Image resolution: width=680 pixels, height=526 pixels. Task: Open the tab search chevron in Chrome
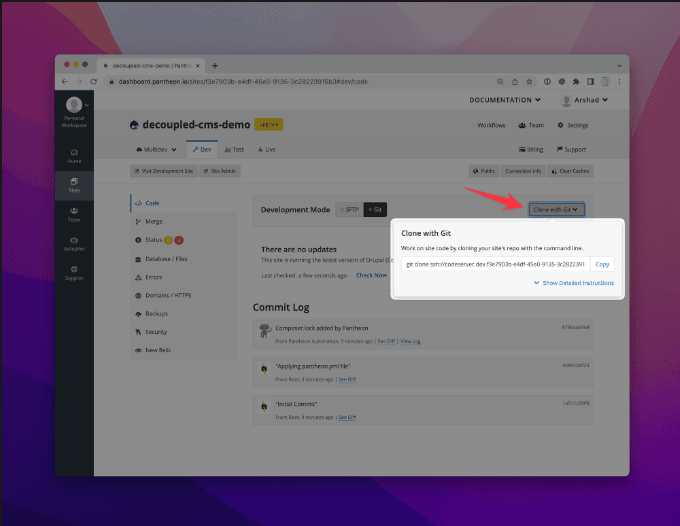click(619, 66)
